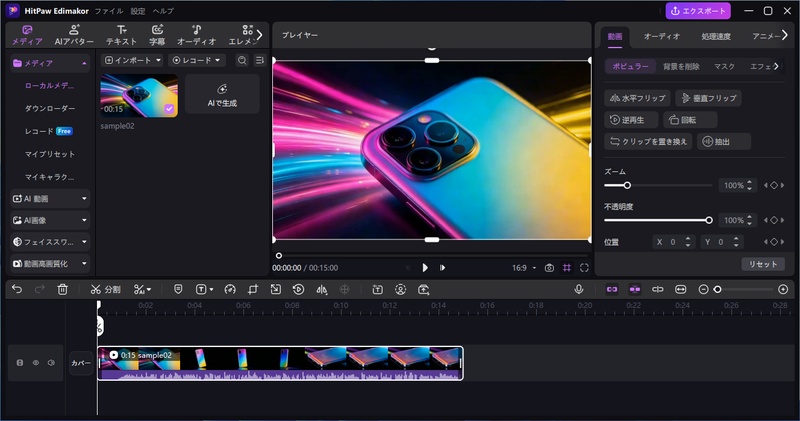Screen dimensions: 800x421
Task: Start voice recording with microphone icon
Action: 579,289
